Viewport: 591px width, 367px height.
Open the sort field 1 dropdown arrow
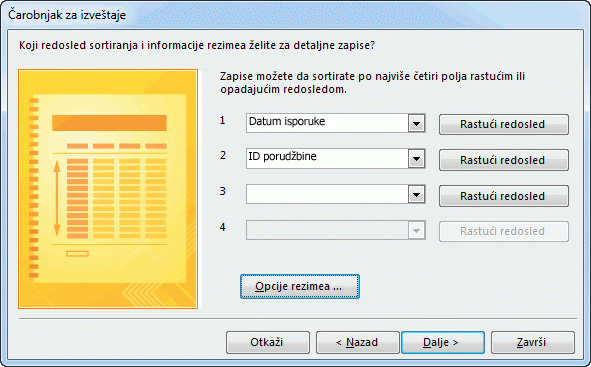(416, 123)
